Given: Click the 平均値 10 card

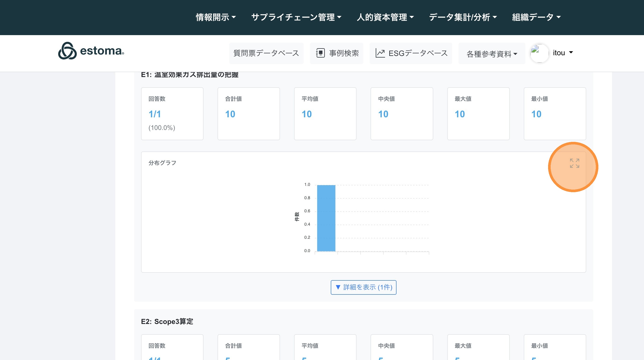Looking at the screenshot, I should tap(325, 114).
